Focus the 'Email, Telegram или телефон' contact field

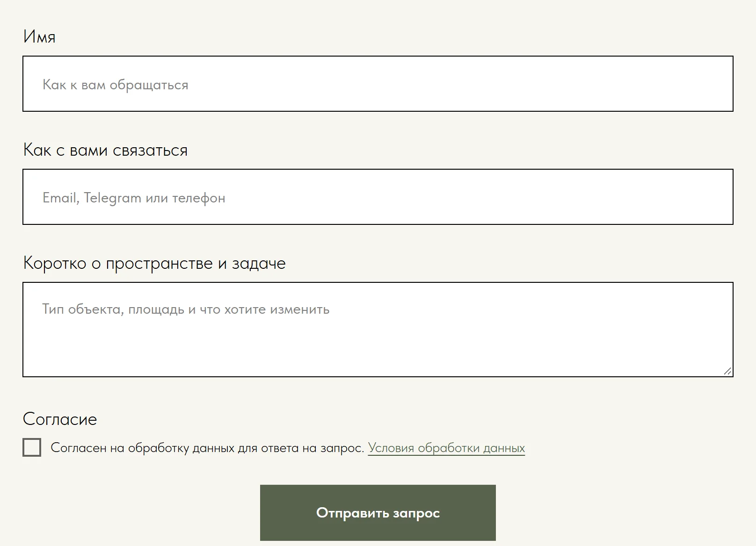point(378,197)
